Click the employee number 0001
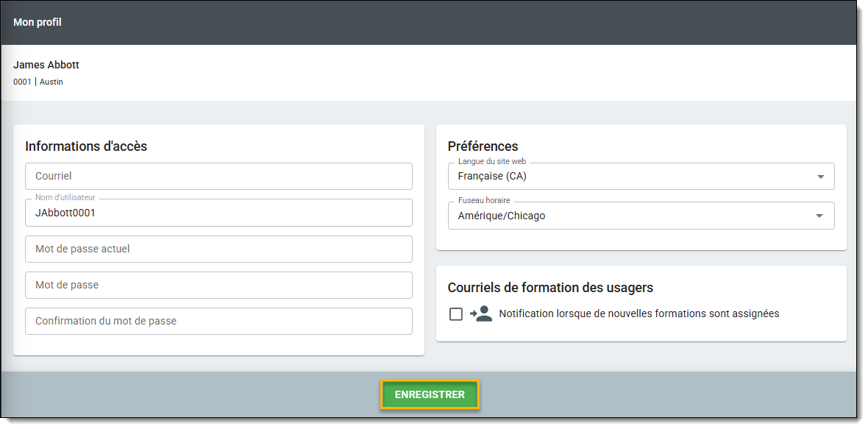 pyautogui.click(x=22, y=82)
